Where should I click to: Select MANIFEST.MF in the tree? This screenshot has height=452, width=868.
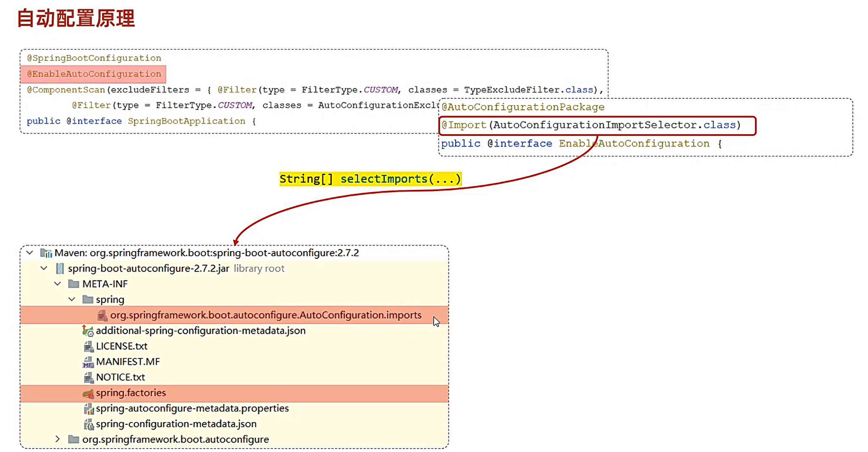point(128,362)
